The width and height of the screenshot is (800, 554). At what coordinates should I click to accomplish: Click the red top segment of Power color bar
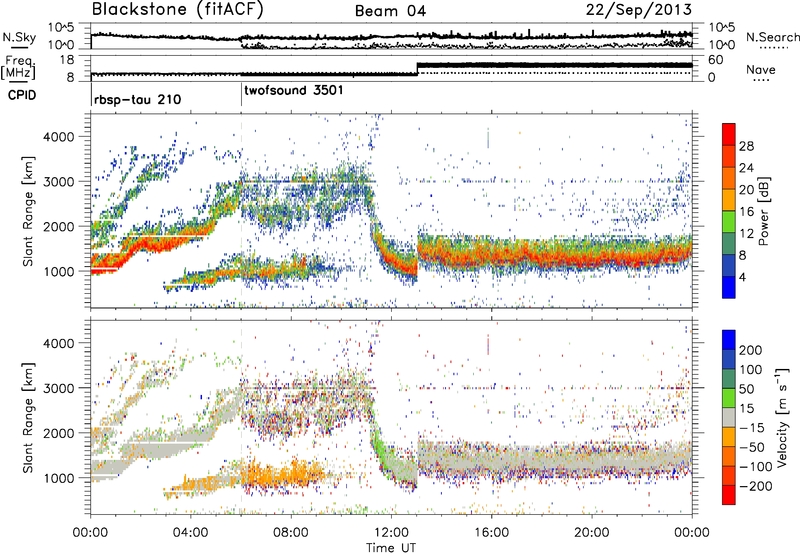click(729, 135)
